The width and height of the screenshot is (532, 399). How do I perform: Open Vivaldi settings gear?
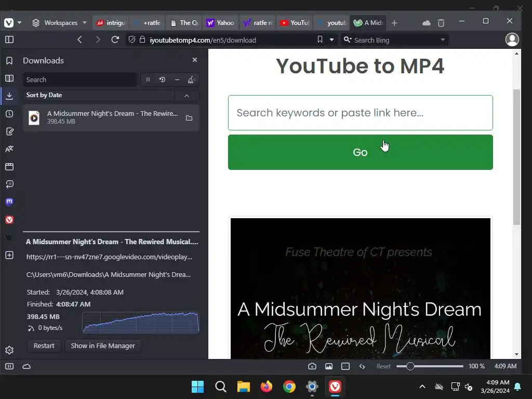click(9, 350)
